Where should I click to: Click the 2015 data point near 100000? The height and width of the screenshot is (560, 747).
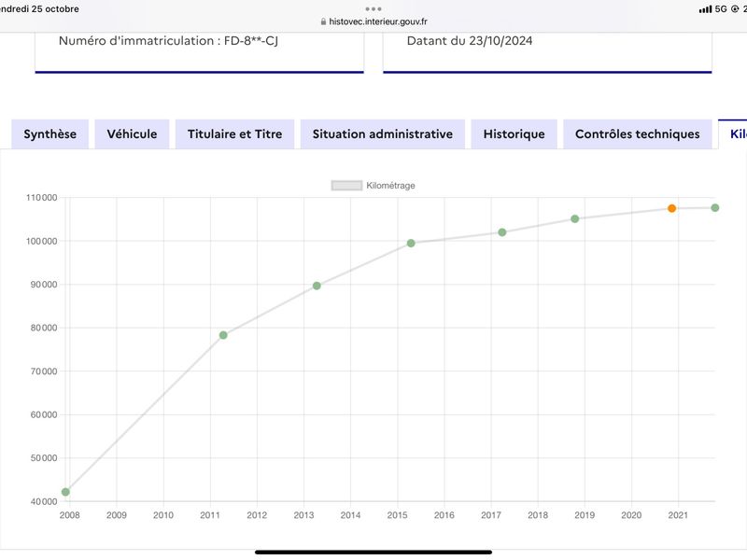point(411,244)
